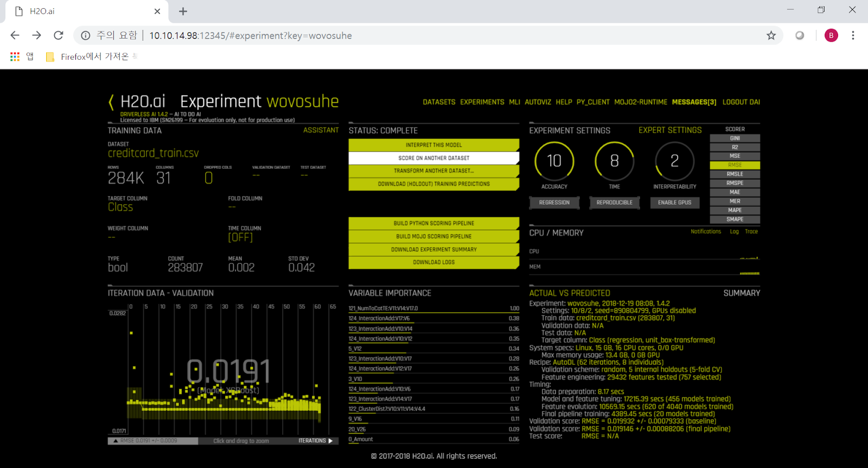
Task: Download holdout training predictions
Action: [434, 184]
